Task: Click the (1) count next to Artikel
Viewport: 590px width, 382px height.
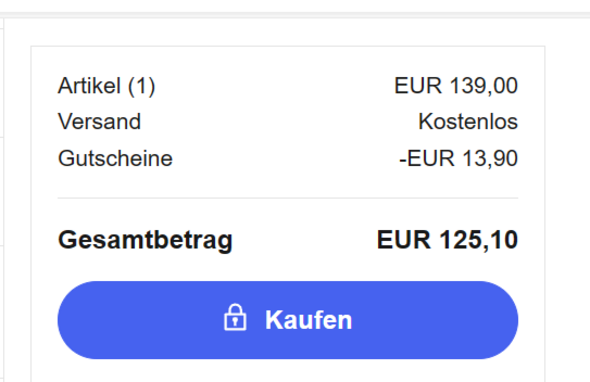Action: (141, 86)
